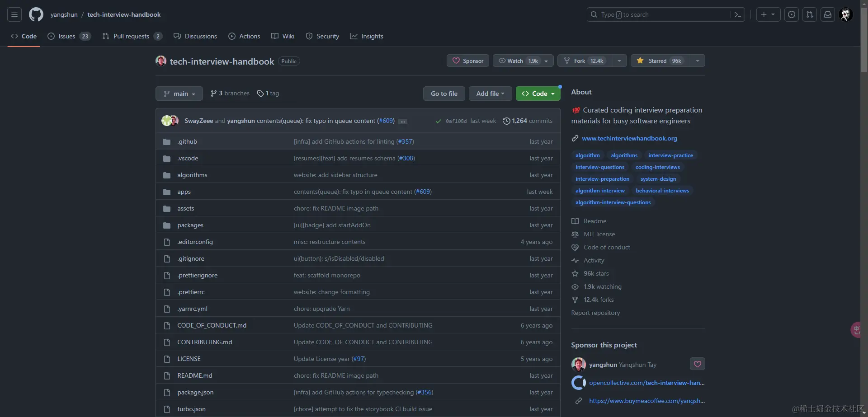
Task: Open the user profile avatar menu
Action: coord(846,14)
